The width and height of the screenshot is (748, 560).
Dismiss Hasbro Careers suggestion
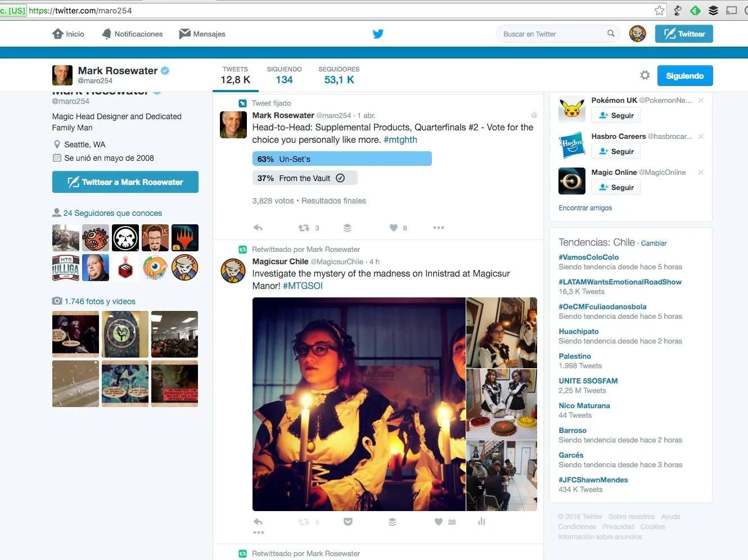click(x=701, y=137)
